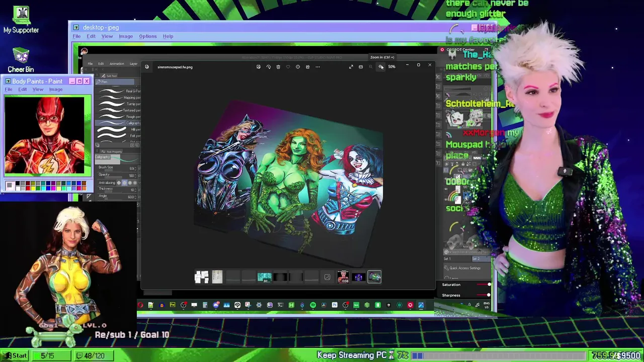The height and width of the screenshot is (362, 644).
Task: Click the Photos app icon on inner taskbar
Action: tap(421, 305)
